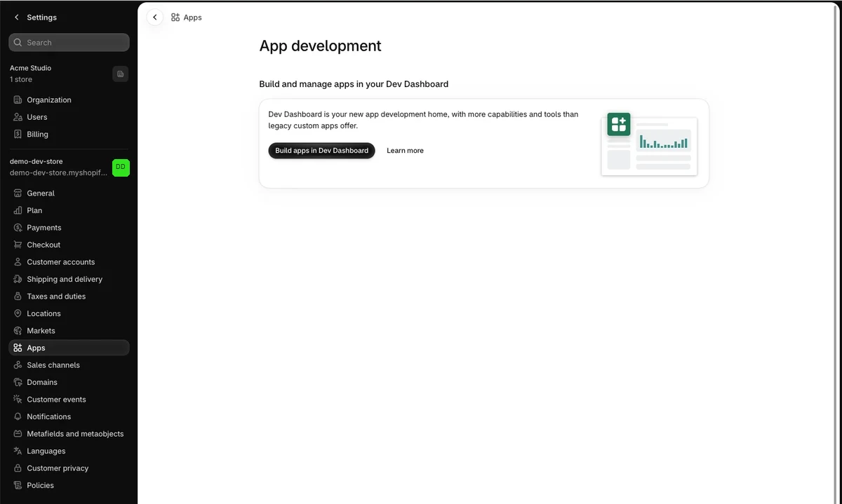Click the demo-dev-store store name
This screenshot has height=504, width=842.
click(x=36, y=161)
